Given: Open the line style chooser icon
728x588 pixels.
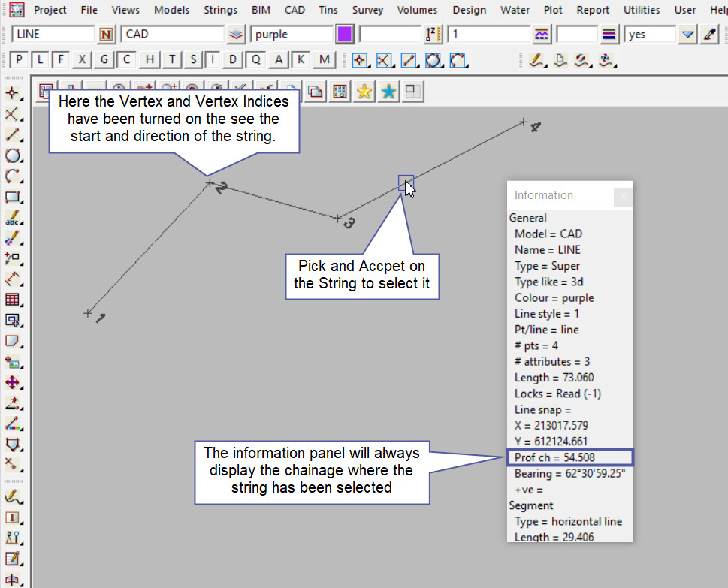Looking at the screenshot, I should pos(542,35).
